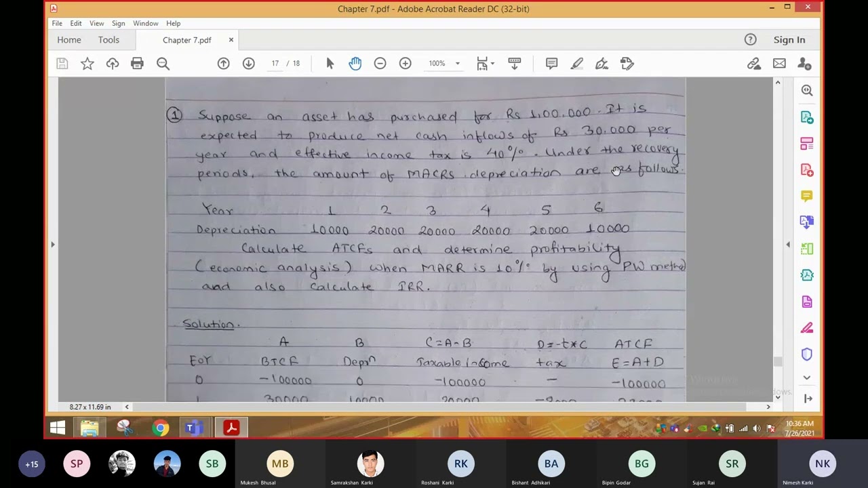
Task: Show the +15 more participants bubble
Action: [32, 464]
